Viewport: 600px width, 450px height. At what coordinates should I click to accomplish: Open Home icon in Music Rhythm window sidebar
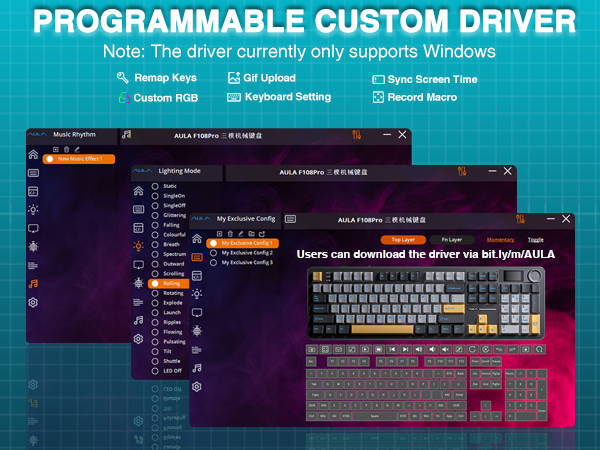33,154
